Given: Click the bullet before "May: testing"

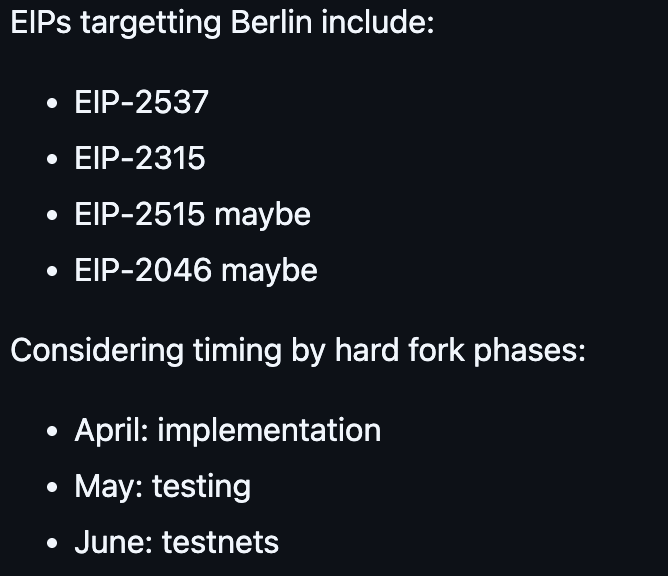Looking at the screenshot, I should click(x=52, y=488).
